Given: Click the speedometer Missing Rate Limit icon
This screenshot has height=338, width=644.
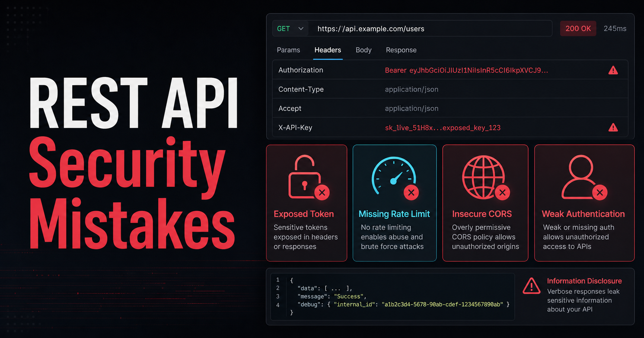Looking at the screenshot, I should click(395, 178).
